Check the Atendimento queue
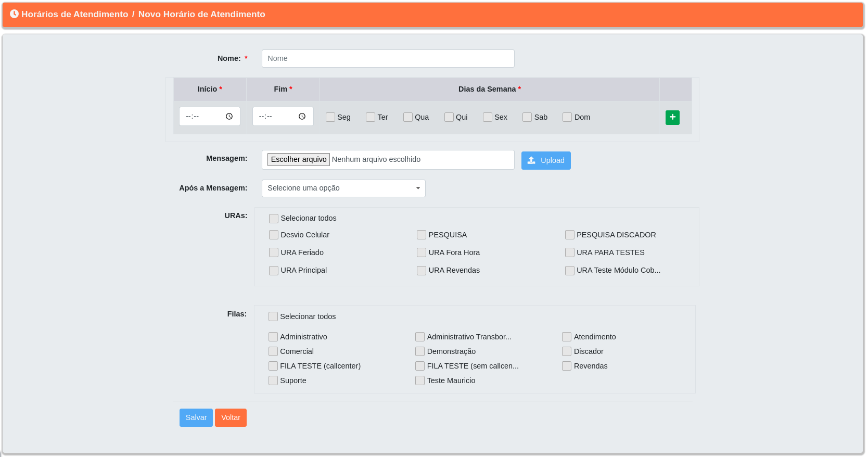The width and height of the screenshot is (868, 457). point(567,337)
